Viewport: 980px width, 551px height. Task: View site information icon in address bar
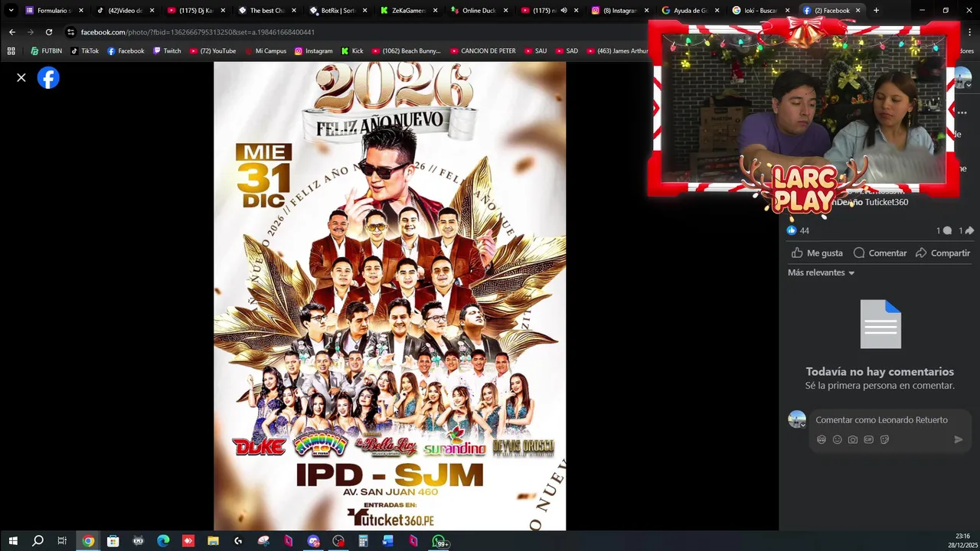71,32
